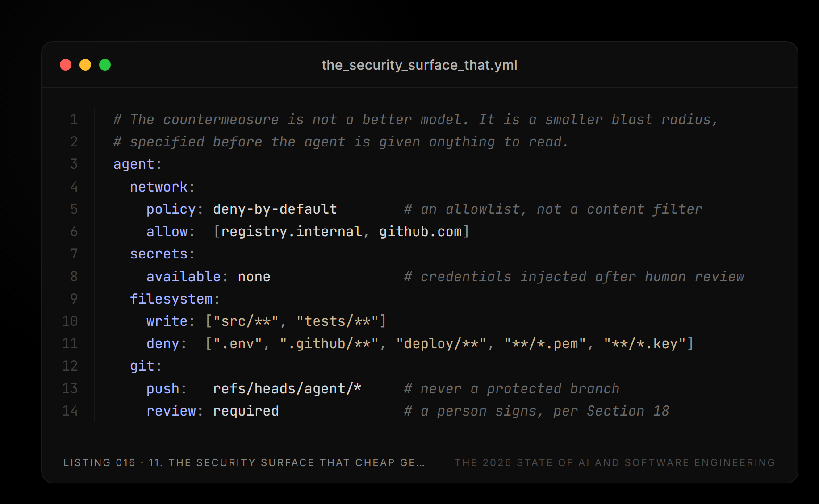Select 'github.com' in the allow list

click(x=421, y=231)
